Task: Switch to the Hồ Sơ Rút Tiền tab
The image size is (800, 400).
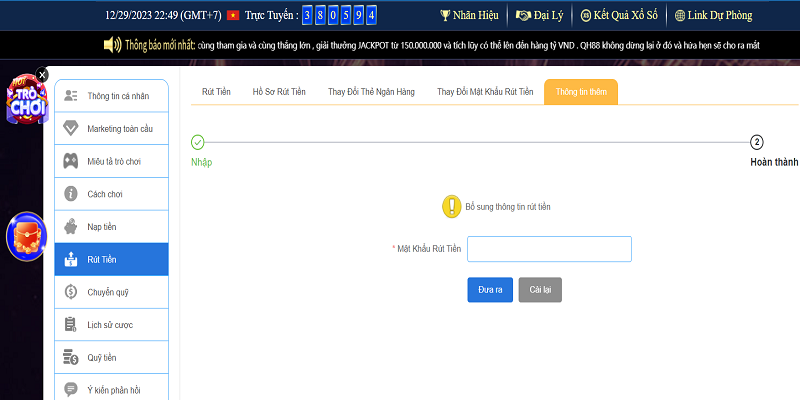Action: tap(279, 91)
